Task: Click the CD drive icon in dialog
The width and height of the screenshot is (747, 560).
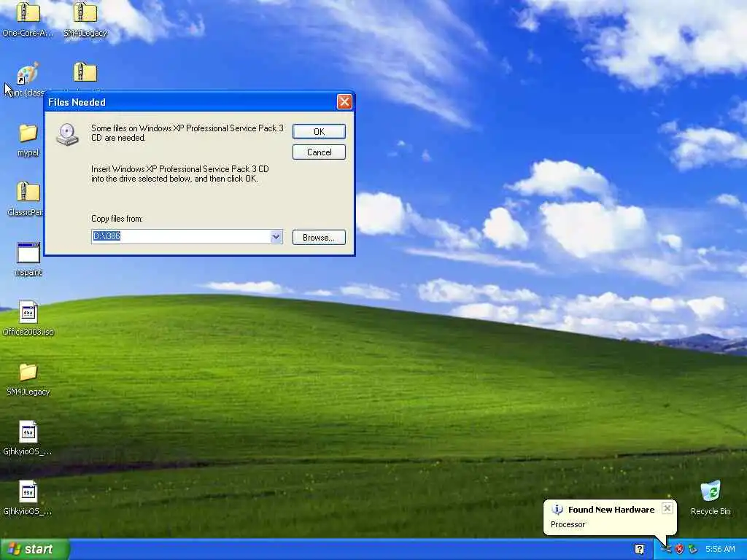Action: pos(67,134)
